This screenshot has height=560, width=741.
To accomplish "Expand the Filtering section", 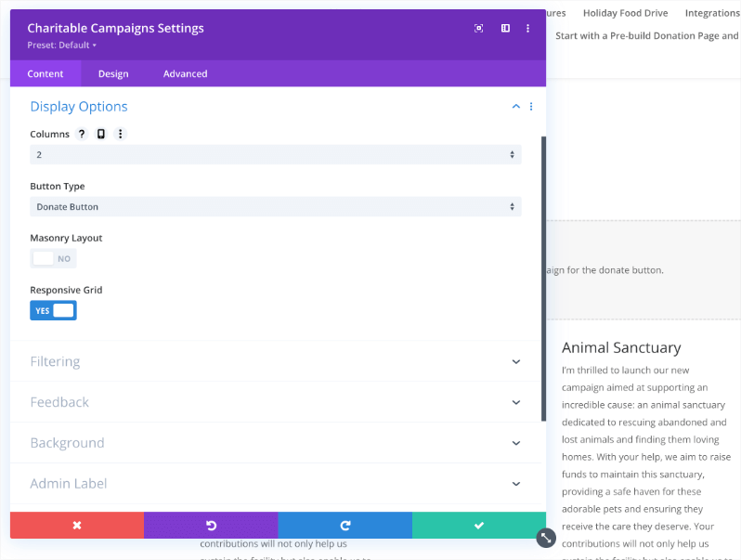I will (x=276, y=361).
